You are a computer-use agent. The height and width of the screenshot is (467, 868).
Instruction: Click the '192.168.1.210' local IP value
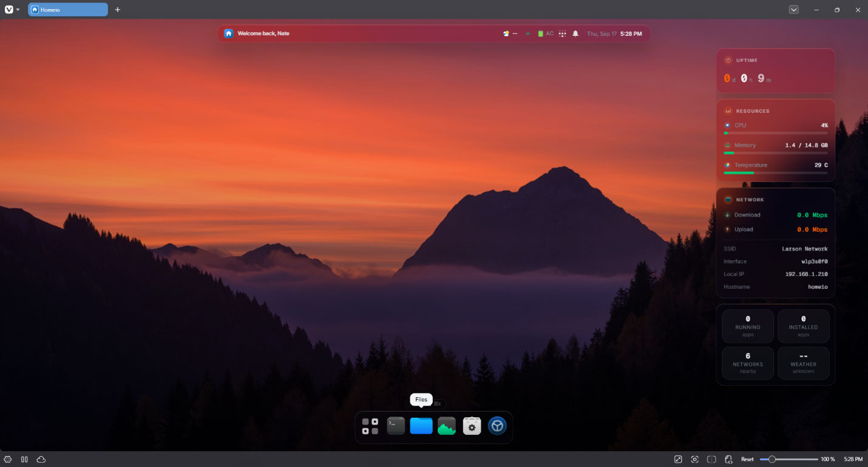pyautogui.click(x=806, y=274)
